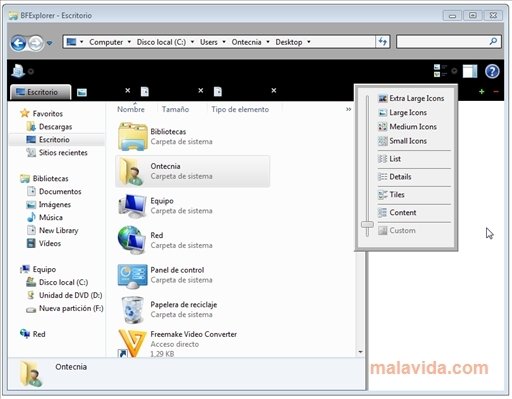
Task: Sort by Tipo de elemento column header
Action: click(x=240, y=109)
